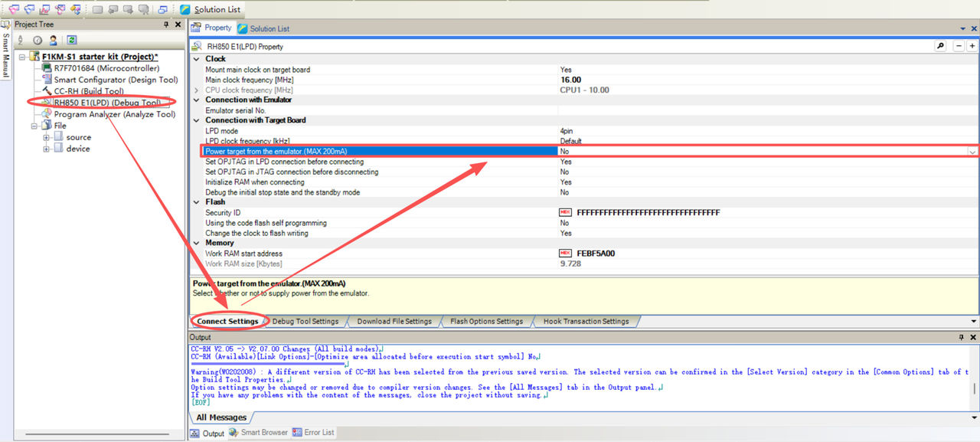Open the Connect Settings tab
980x442 pixels.
tap(227, 321)
